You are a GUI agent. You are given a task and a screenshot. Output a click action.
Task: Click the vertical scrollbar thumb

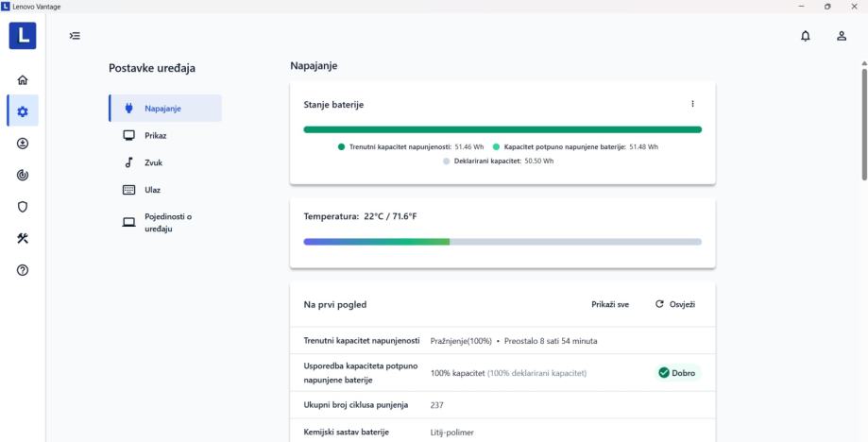point(863,123)
